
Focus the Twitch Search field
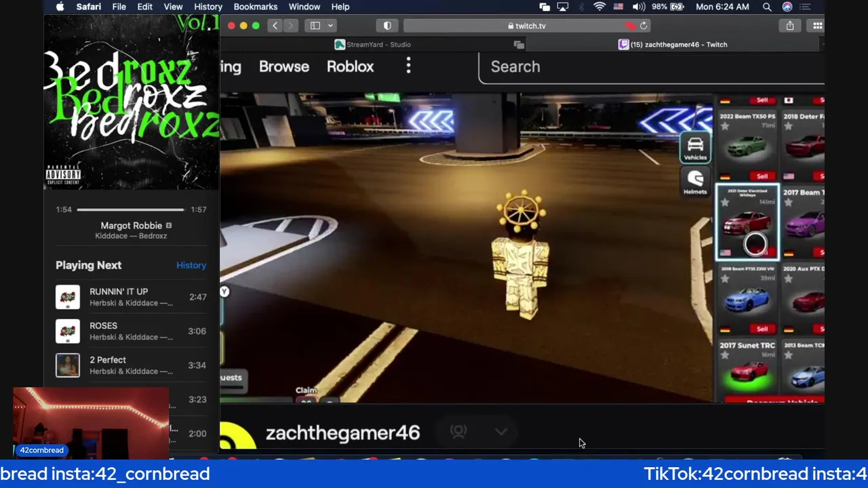651,67
